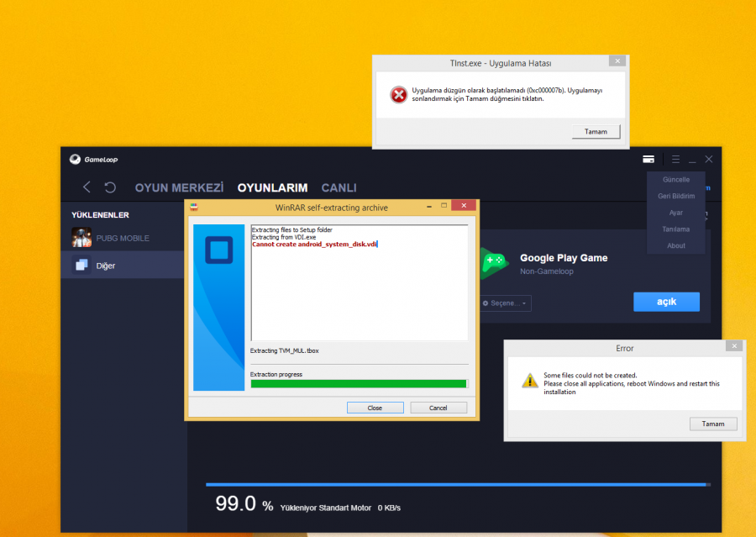756x537 pixels.
Task: Click Tamam in the TInst.exe error dialog
Action: 596,131
